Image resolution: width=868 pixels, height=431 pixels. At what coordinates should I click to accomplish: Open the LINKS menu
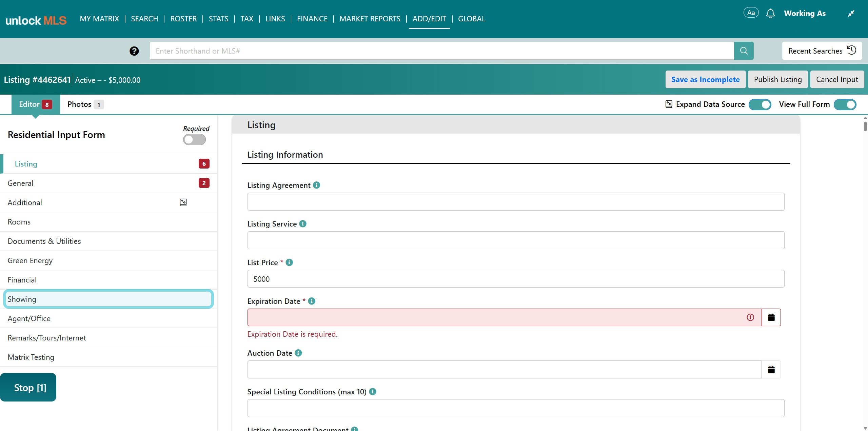point(275,19)
